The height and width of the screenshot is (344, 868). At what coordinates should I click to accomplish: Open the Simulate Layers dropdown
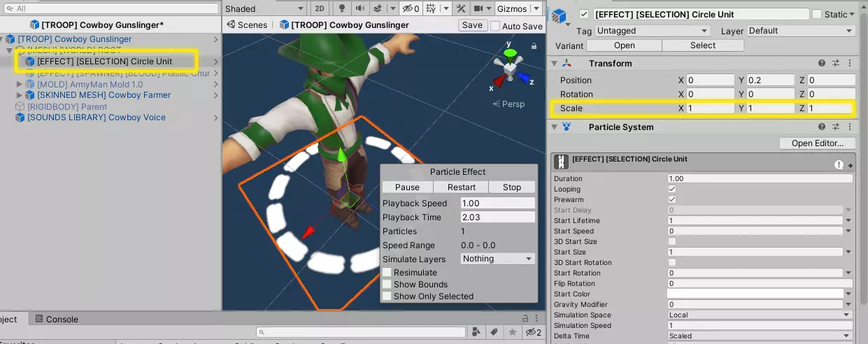pos(497,259)
